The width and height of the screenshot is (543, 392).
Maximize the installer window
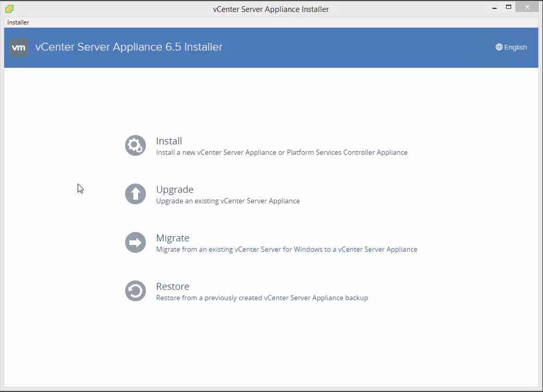tap(509, 7)
